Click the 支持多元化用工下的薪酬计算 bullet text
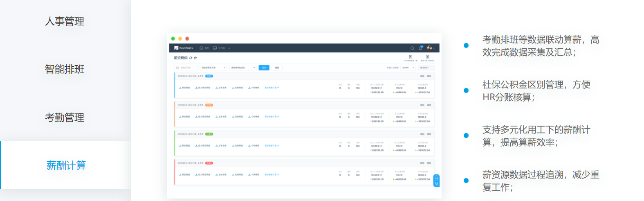This screenshot has height=201, width=644. tap(536, 136)
